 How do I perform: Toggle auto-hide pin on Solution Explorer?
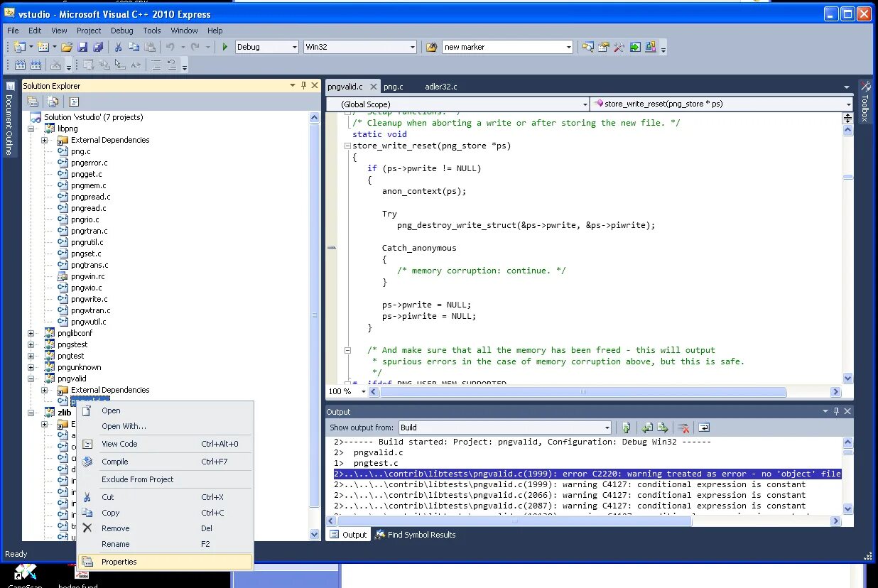pos(303,85)
